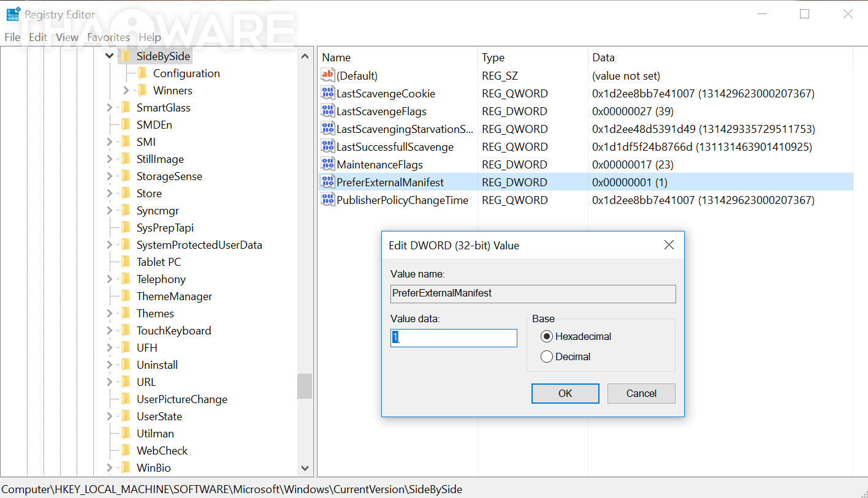Expand the SystemProtectedUserData key
The image size is (868, 498).
pyautogui.click(x=110, y=245)
